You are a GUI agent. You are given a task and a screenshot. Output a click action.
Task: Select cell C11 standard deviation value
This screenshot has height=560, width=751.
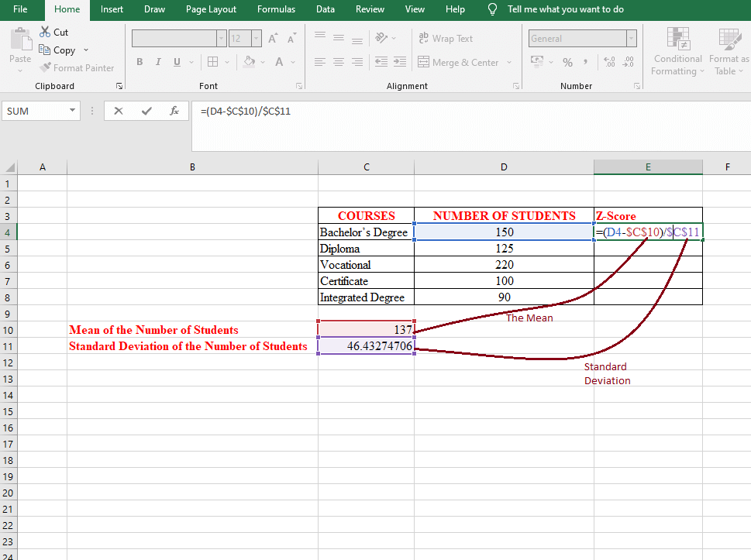coord(366,346)
